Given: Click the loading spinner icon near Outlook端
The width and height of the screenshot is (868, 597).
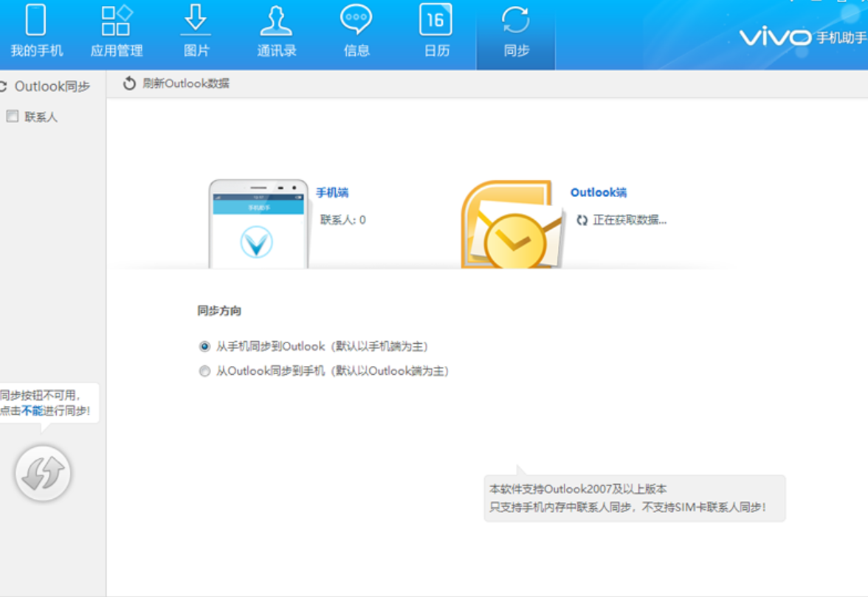Looking at the screenshot, I should click(x=582, y=220).
